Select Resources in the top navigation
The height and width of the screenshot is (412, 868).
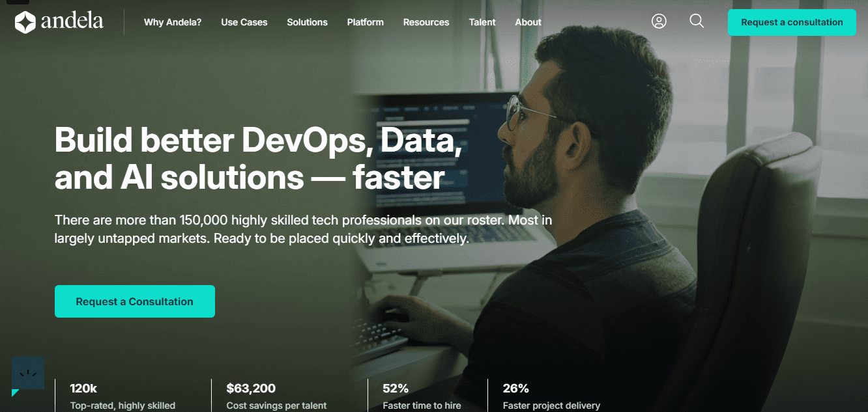pos(426,22)
